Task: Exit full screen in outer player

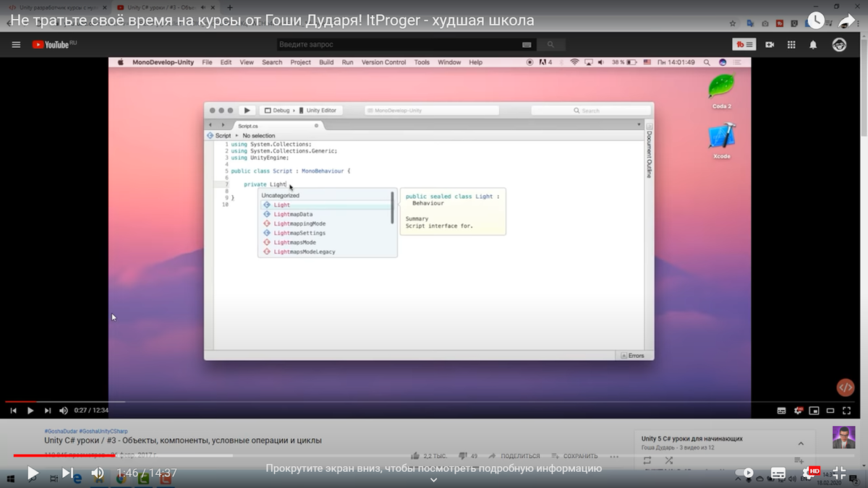Action: pos(839,474)
